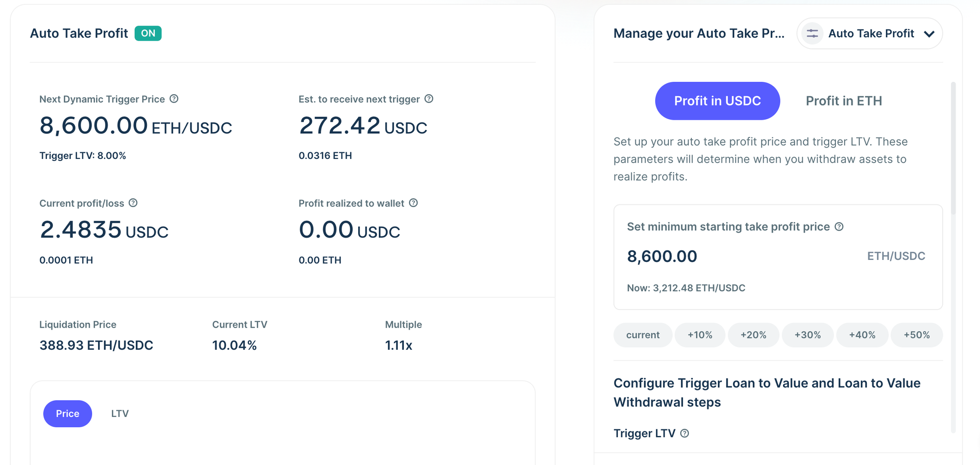
Task: Click the 0.0316 ETH amount
Action: [x=325, y=155]
